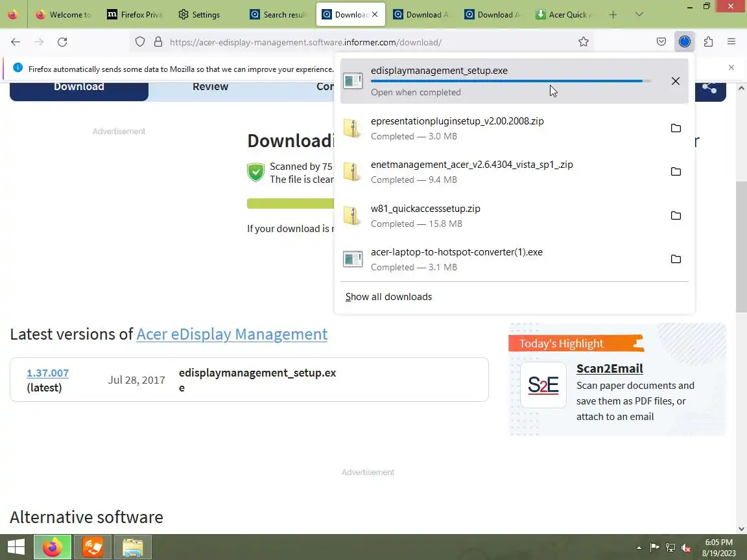This screenshot has height=560, width=747.
Task: Switch to the Acer Quick tab
Action: [x=563, y=15]
